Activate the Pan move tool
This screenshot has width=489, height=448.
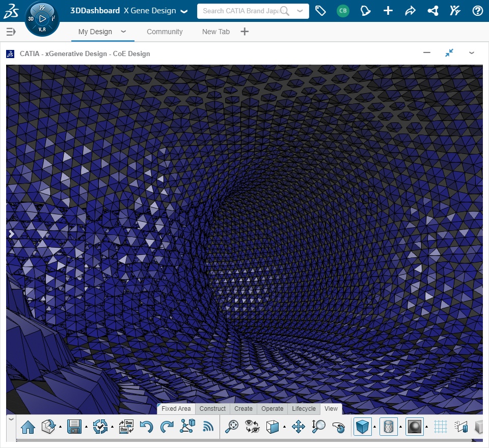[x=298, y=426]
